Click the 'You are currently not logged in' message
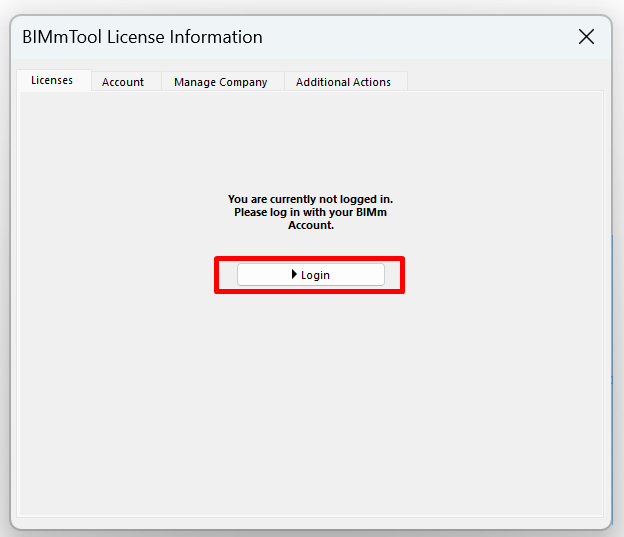 (310, 212)
